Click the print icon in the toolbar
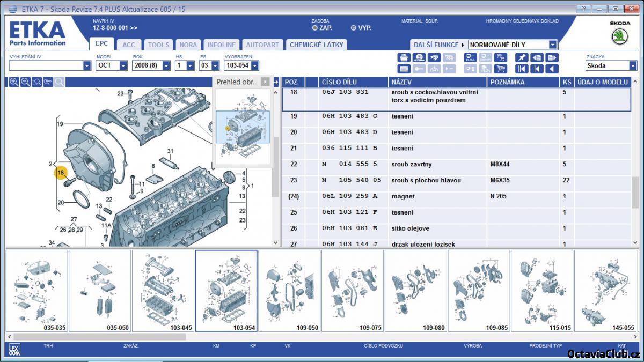 (x=404, y=57)
